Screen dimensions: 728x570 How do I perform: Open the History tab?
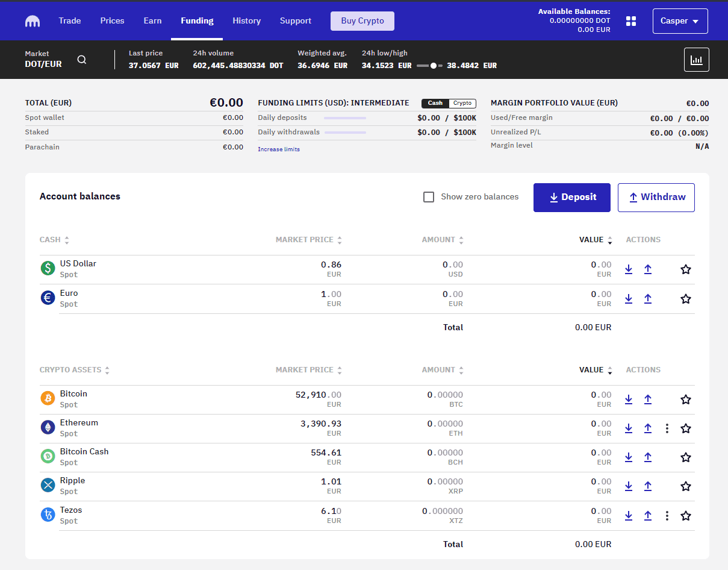246,20
